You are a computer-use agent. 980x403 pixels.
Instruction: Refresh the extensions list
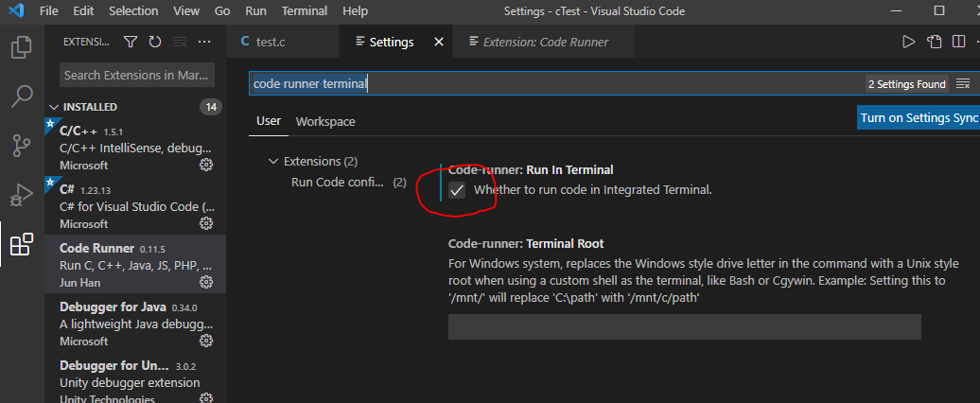pyautogui.click(x=155, y=42)
